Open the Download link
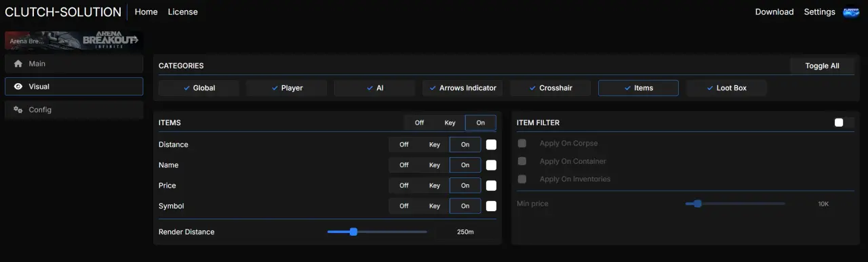Screen dimensions: 868x262 [x=774, y=12]
